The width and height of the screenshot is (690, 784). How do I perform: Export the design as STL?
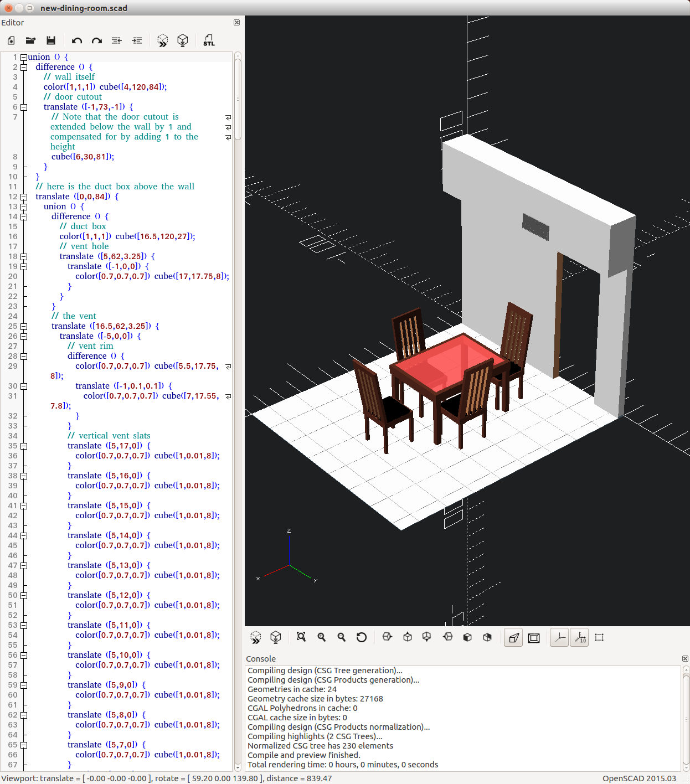tap(209, 40)
